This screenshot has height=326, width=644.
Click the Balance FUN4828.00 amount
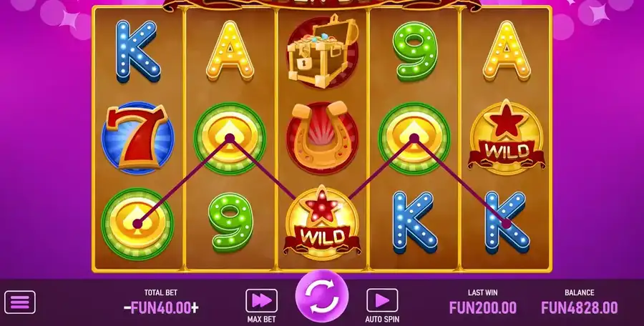click(579, 307)
